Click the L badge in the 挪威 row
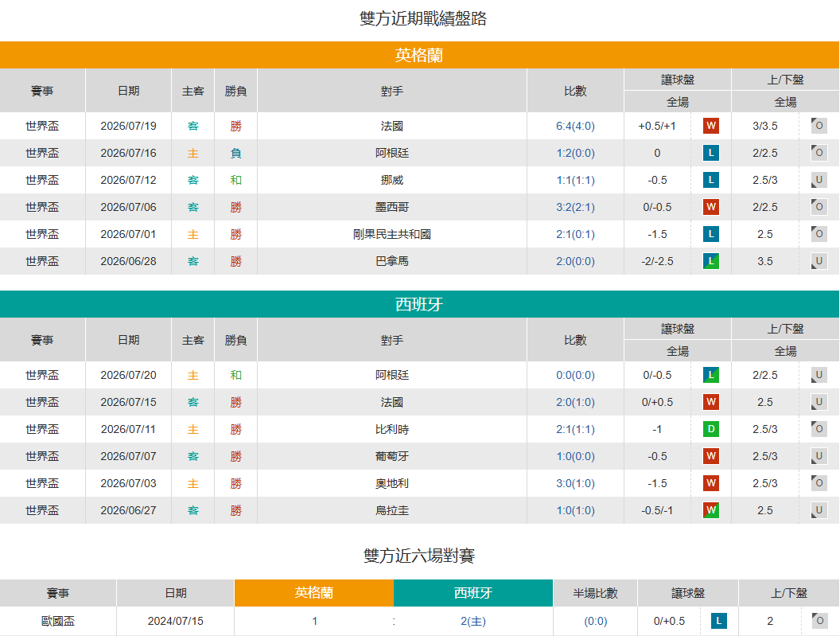The width and height of the screenshot is (840, 636). (711, 180)
